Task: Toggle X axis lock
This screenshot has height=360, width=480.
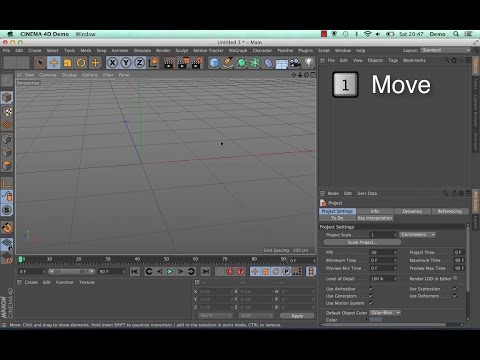Action: 113,63
